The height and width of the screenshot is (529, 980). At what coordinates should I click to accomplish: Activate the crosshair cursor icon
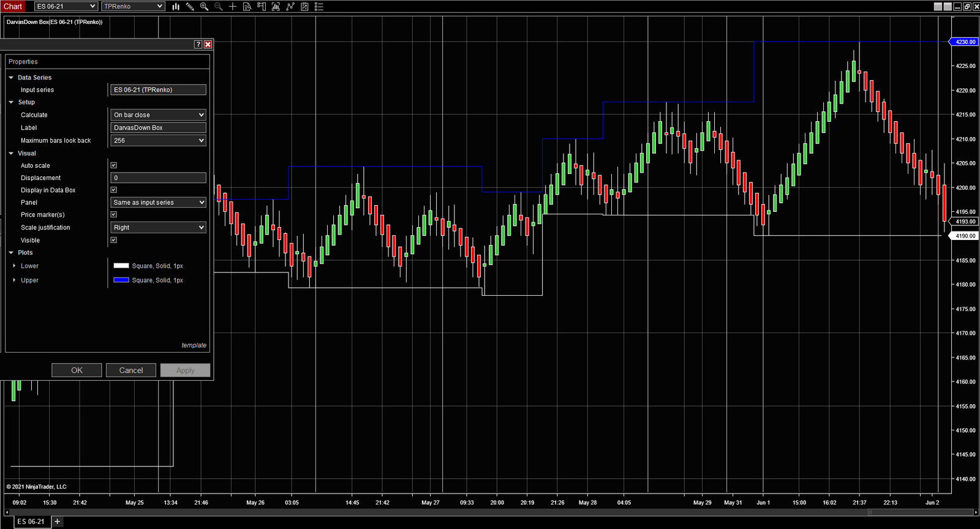(233, 7)
